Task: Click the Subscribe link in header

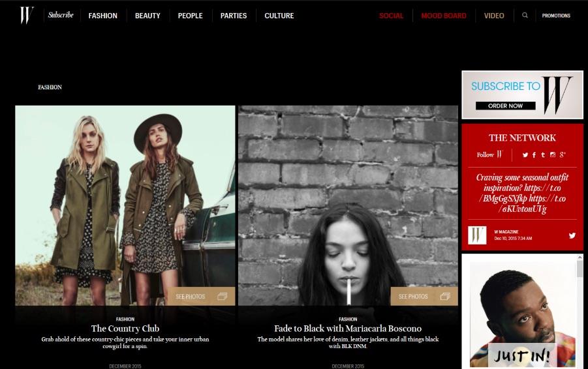Action: pos(61,15)
